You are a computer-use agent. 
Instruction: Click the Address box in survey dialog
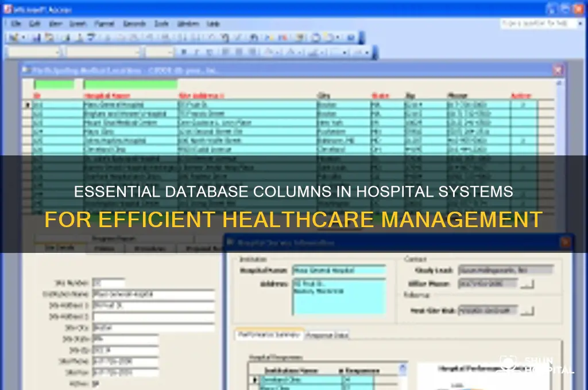coord(339,297)
